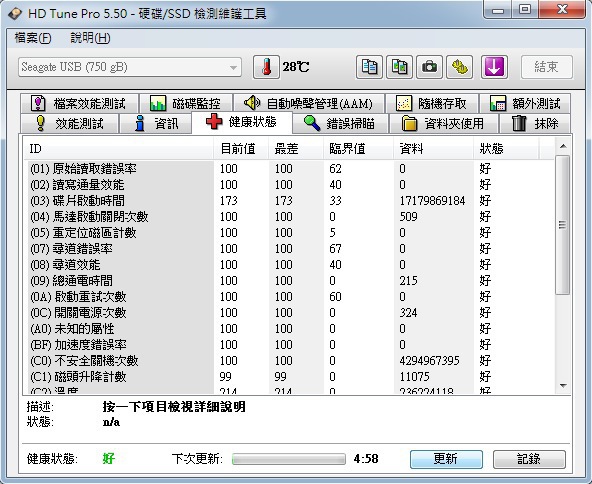
Task: Switch to the 磁碟監控 tab
Action: [185, 103]
